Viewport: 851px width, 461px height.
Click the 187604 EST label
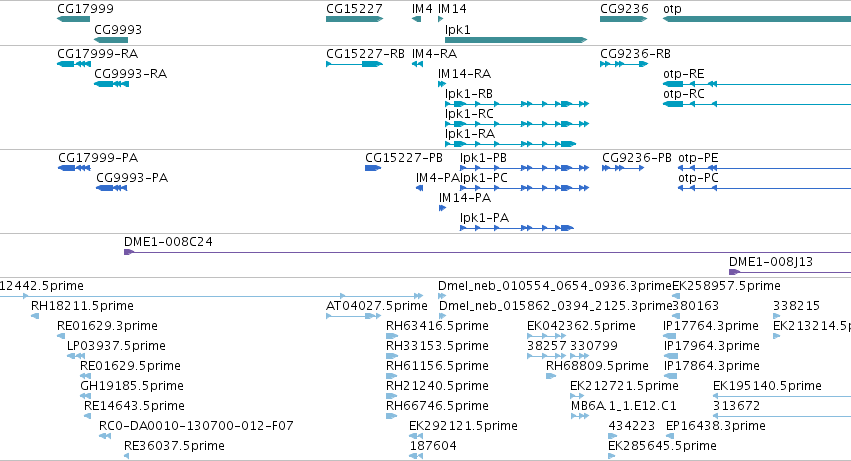coord(433,446)
